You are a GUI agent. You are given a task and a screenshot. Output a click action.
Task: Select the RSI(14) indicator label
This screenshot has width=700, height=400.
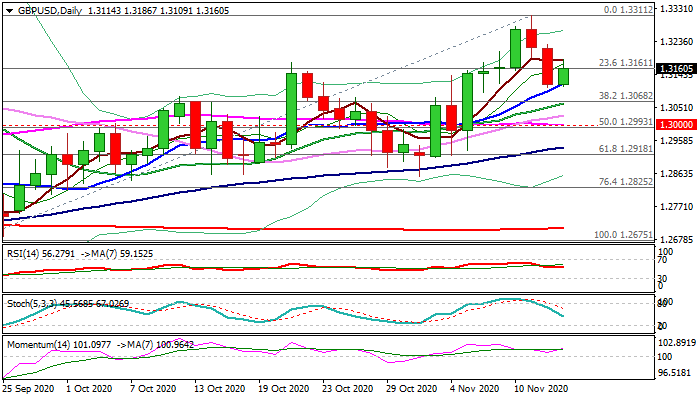[26, 253]
